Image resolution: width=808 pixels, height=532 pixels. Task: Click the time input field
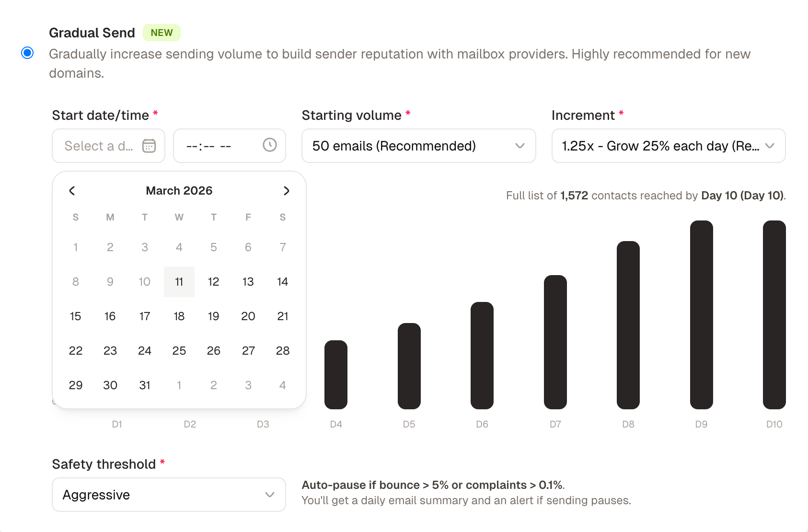tap(217, 146)
